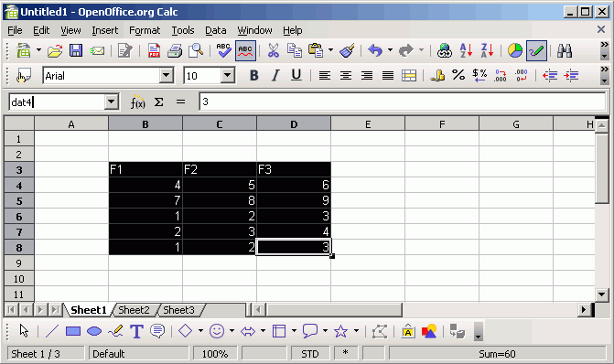The image size is (614, 364).
Task: Toggle Underline formatting
Action: [296, 75]
